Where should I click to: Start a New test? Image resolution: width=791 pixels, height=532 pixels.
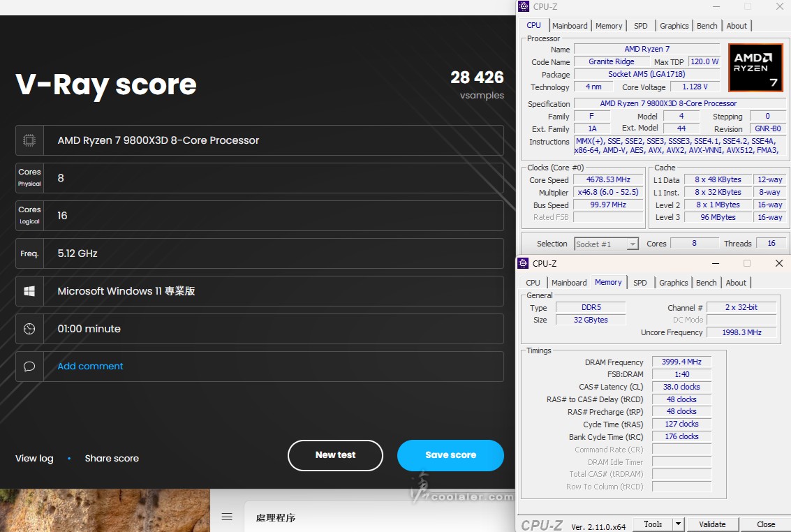[335, 455]
